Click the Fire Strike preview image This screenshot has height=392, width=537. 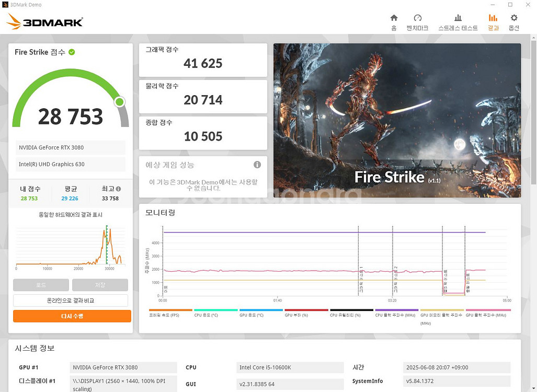pos(397,120)
